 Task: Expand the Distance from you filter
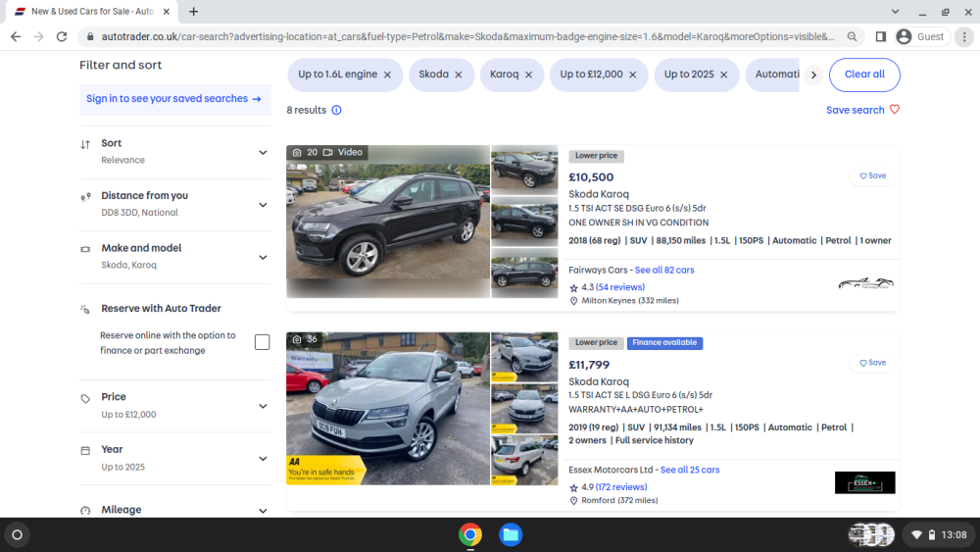coord(263,205)
